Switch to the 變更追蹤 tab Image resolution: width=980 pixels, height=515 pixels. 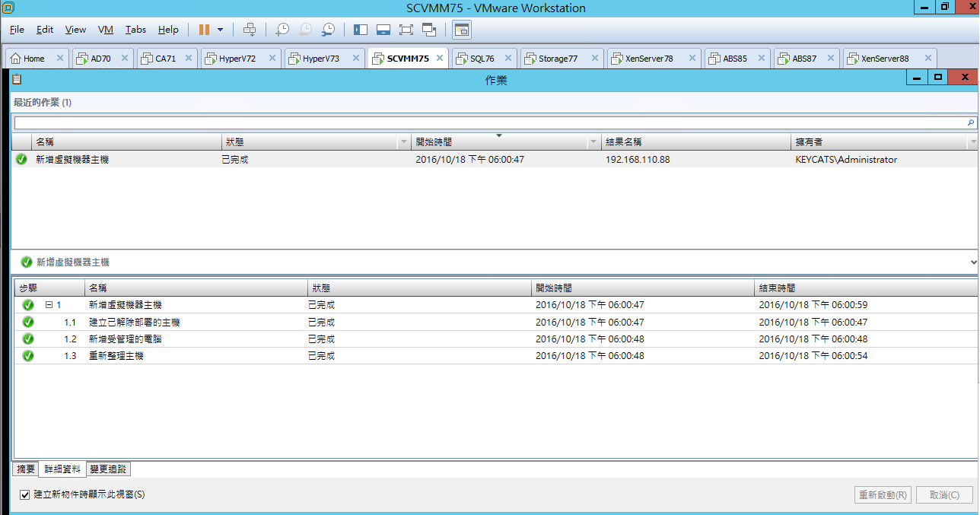[107, 469]
